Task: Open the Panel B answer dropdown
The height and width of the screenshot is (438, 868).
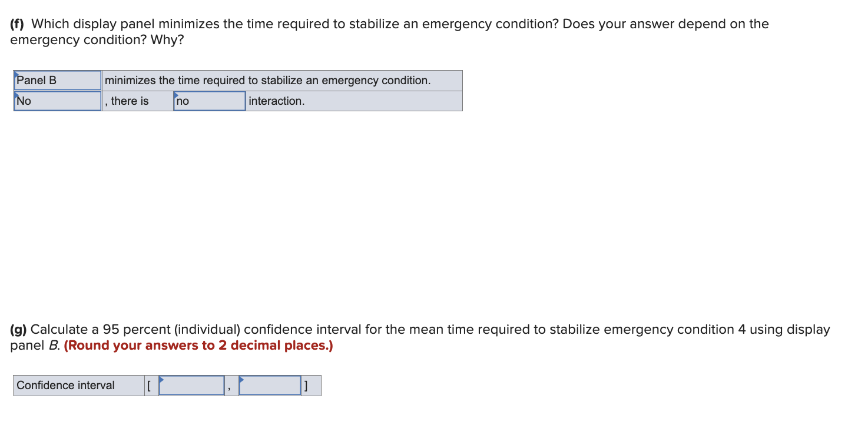Action: click(57, 80)
